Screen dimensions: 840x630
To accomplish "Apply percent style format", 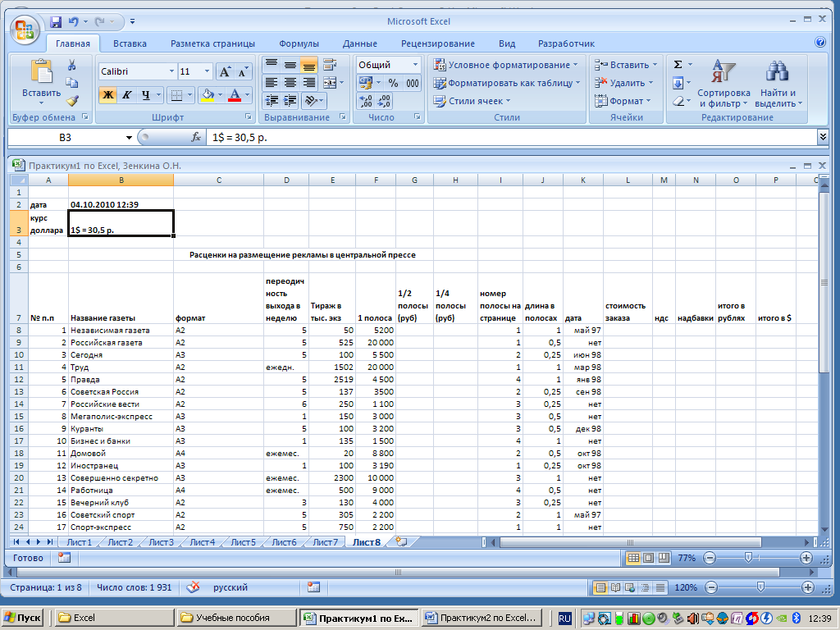I will [x=393, y=83].
